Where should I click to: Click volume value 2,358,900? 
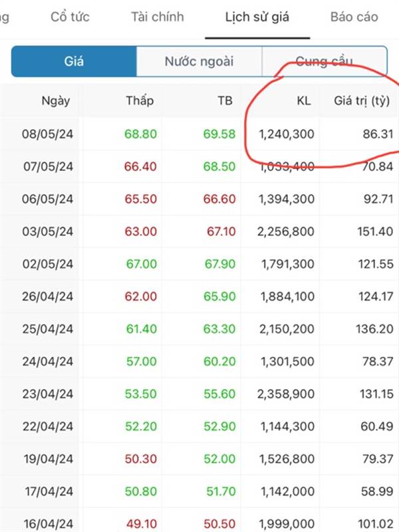(286, 394)
